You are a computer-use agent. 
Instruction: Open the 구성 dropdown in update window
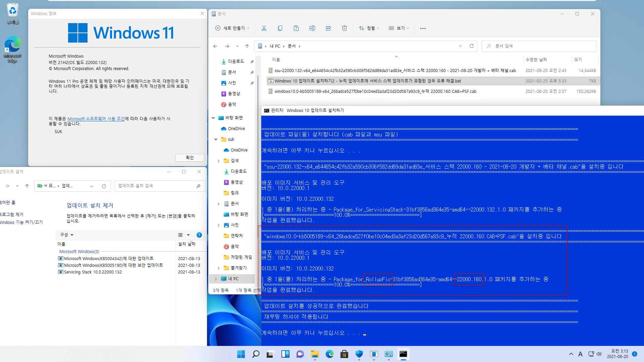point(66,235)
